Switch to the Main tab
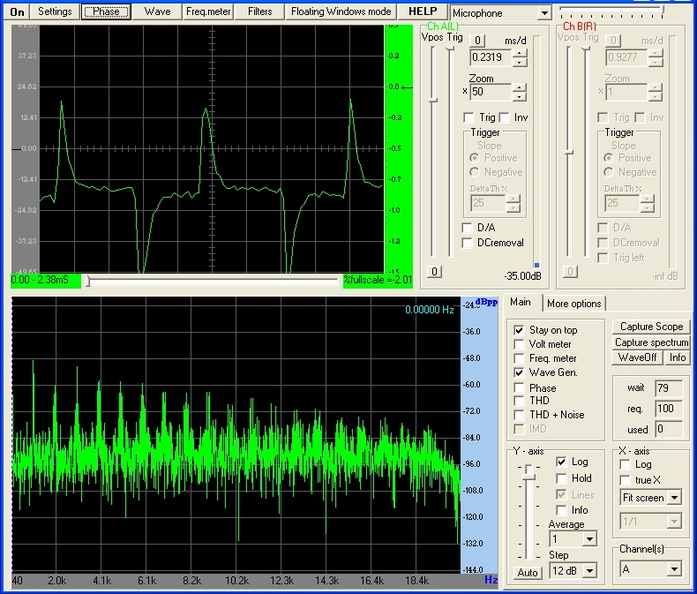The image size is (697, 594). (521, 302)
